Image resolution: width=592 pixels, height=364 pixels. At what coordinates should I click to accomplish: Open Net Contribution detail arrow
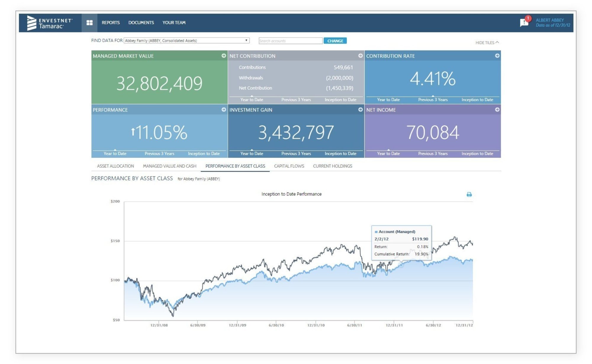coord(361,56)
